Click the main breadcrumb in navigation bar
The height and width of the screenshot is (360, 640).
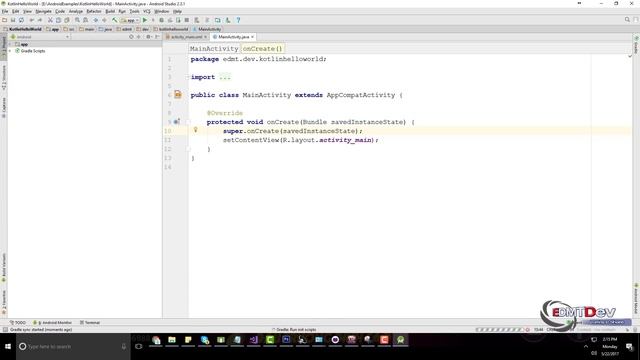(x=87, y=29)
